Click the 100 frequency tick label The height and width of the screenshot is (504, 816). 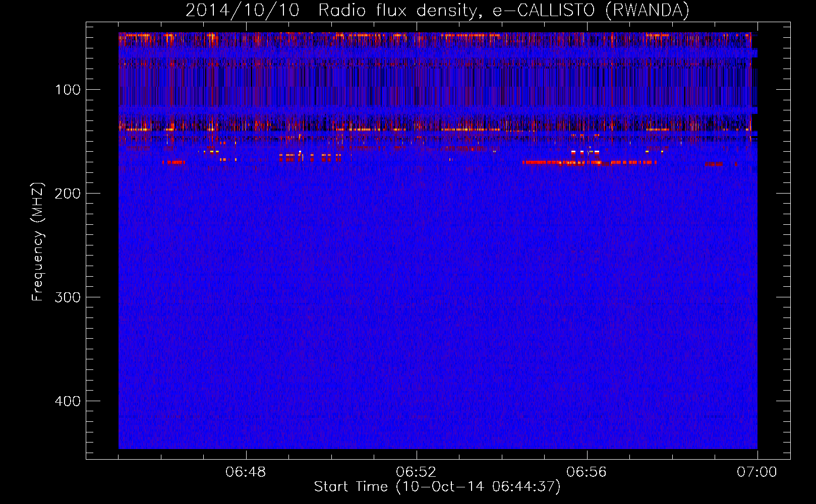click(68, 90)
